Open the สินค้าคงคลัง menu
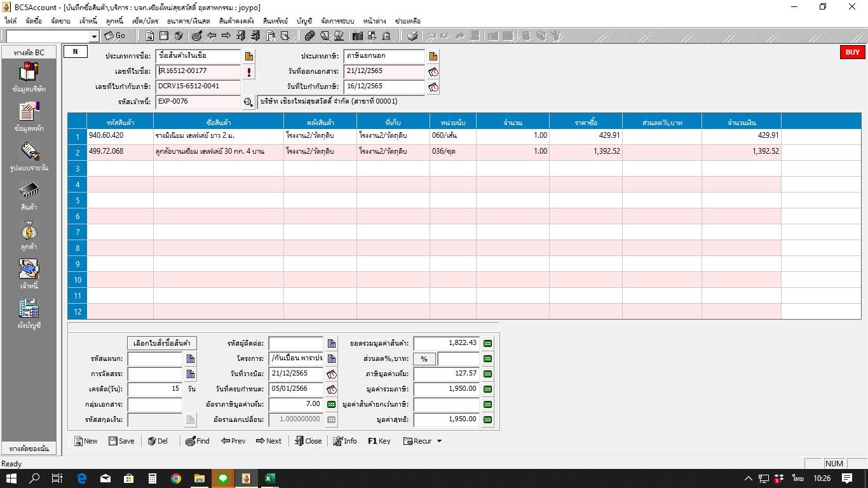The image size is (868, 488). pos(236,21)
